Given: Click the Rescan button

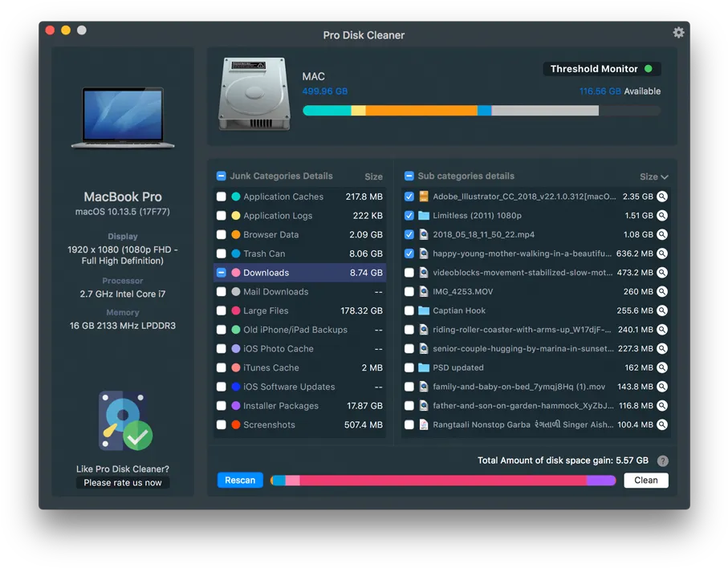Looking at the screenshot, I should tap(240, 481).
